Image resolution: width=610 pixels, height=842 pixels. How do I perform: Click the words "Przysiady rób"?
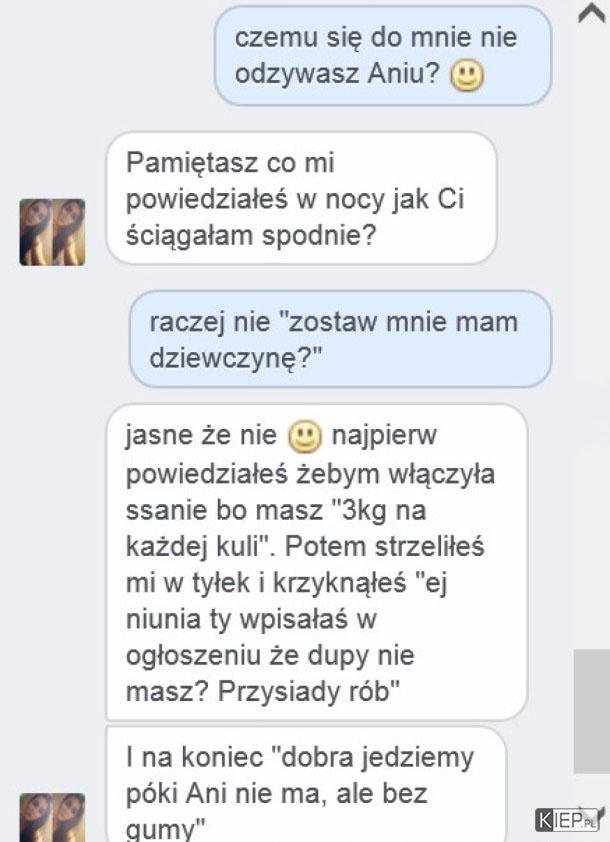(x=309, y=693)
